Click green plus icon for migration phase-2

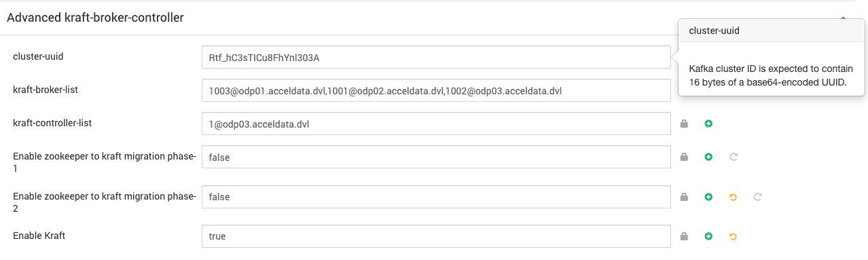point(708,197)
